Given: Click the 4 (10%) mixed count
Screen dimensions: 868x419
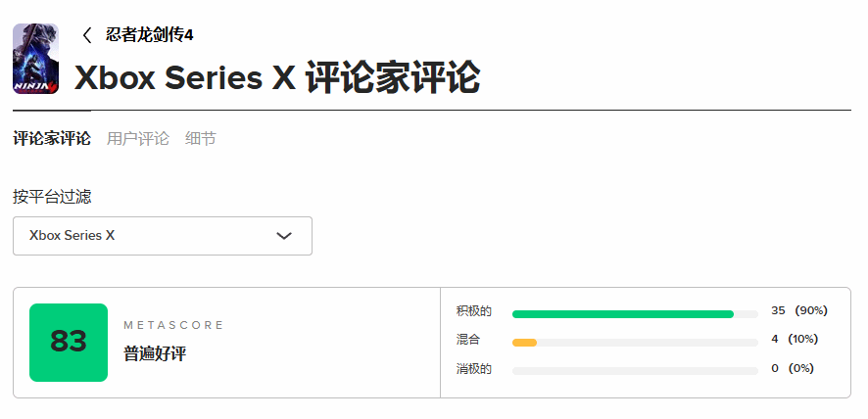Looking at the screenshot, I should coord(795,340).
